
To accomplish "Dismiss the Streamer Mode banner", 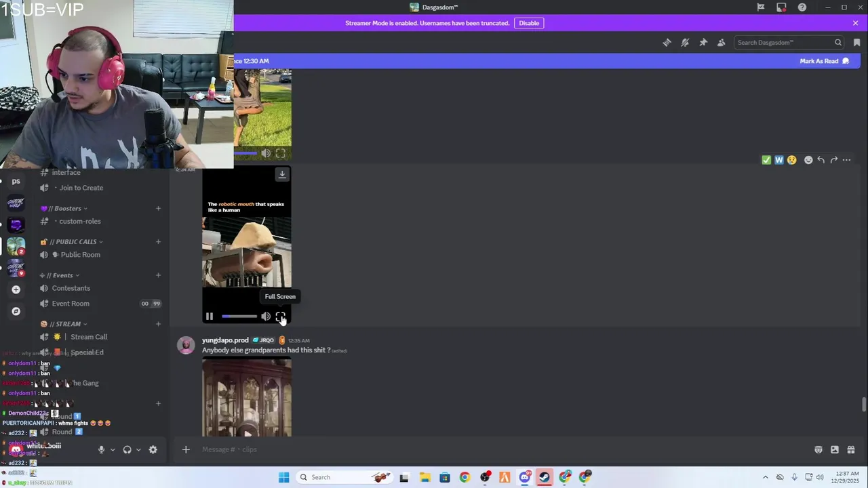I will pos(855,23).
